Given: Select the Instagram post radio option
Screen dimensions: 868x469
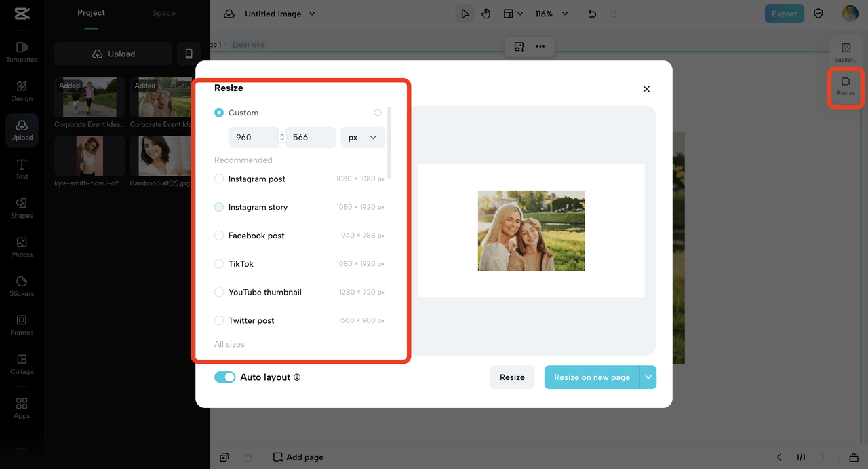Looking at the screenshot, I should pos(219,179).
